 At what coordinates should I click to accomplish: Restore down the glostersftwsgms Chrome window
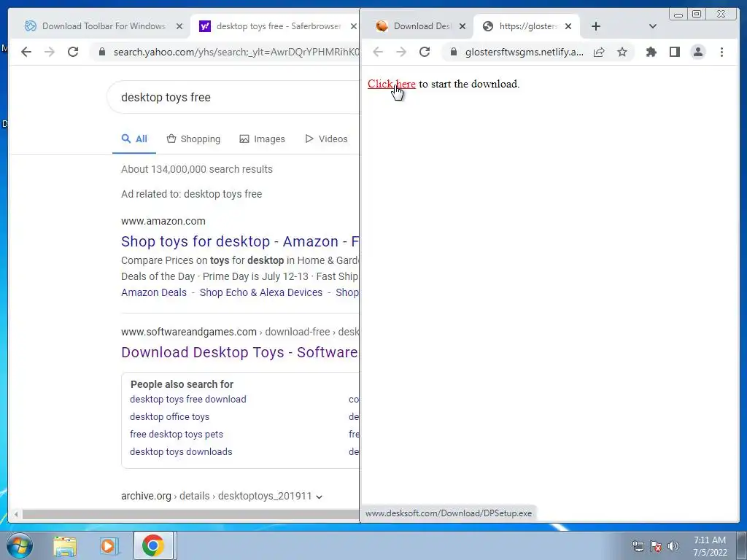(697, 15)
